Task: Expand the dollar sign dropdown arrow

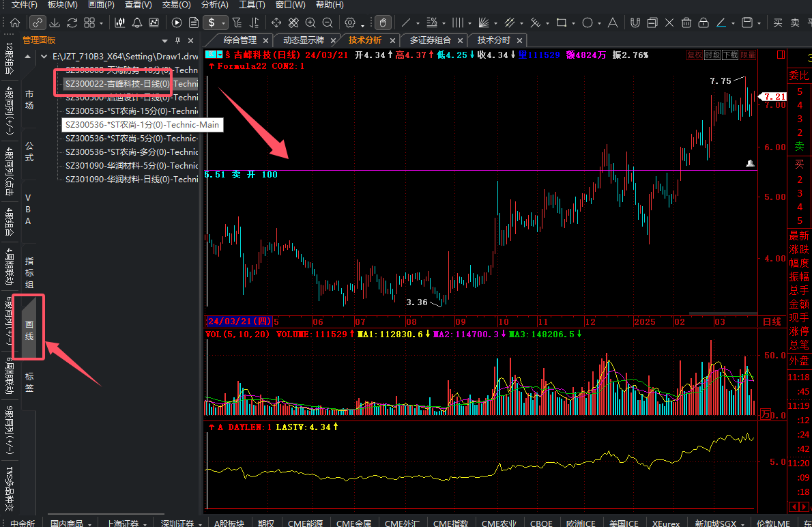Action: (223, 23)
